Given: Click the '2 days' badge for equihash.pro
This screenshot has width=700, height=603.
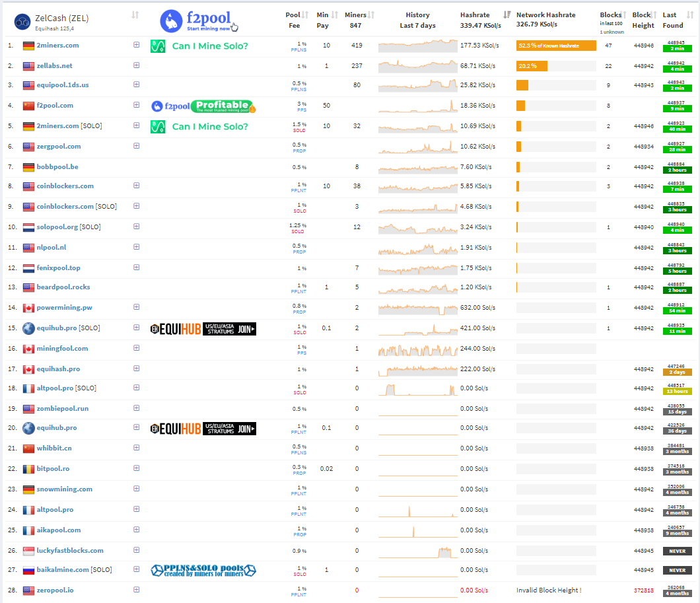Looking at the screenshot, I should click(x=678, y=372).
